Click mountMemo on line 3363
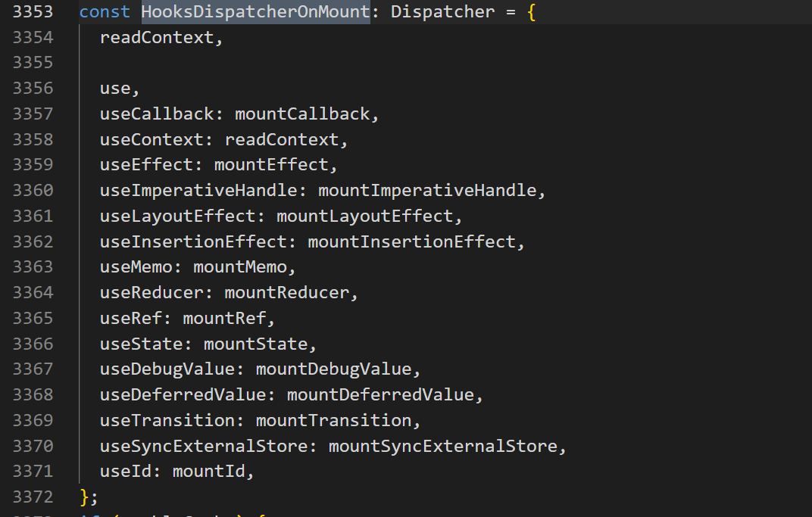 [x=240, y=267]
